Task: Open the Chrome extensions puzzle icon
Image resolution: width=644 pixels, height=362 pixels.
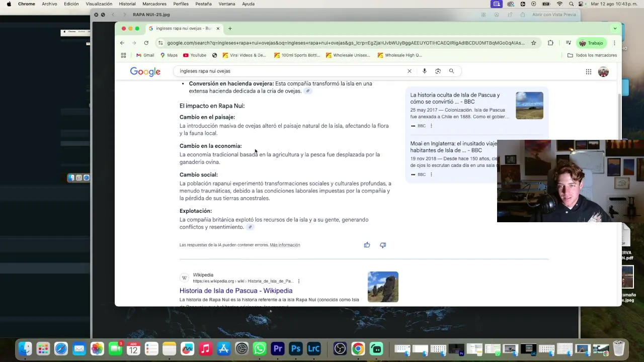Action: pyautogui.click(x=550, y=43)
